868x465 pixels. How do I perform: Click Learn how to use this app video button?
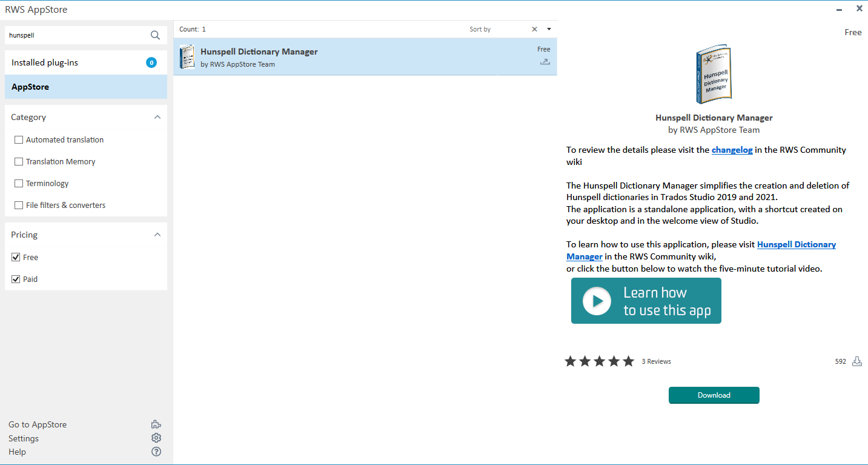coord(646,301)
